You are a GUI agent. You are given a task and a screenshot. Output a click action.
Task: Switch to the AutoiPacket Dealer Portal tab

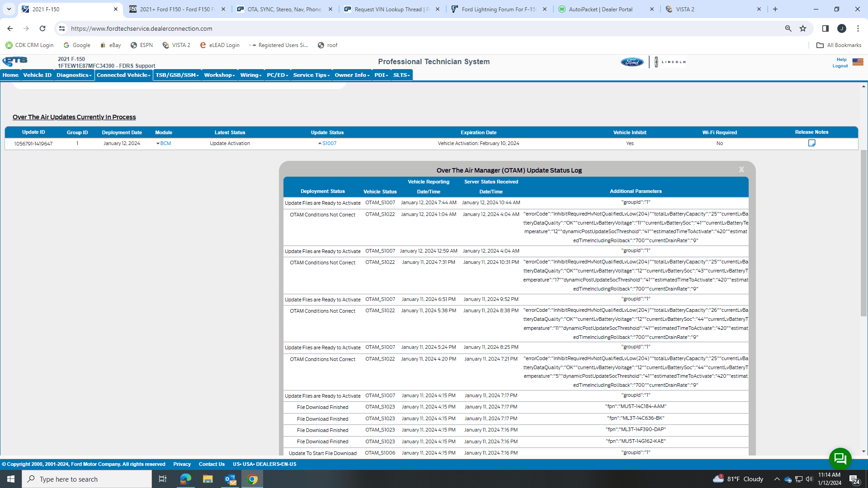(x=606, y=9)
